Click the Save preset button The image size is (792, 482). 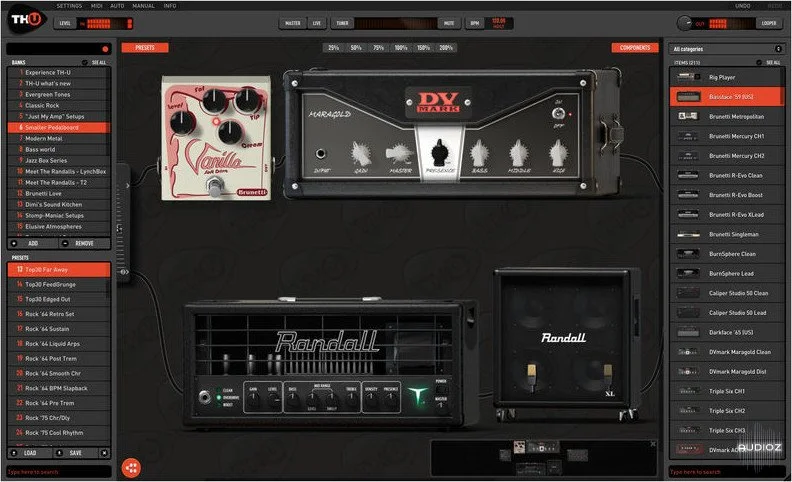[x=76, y=453]
